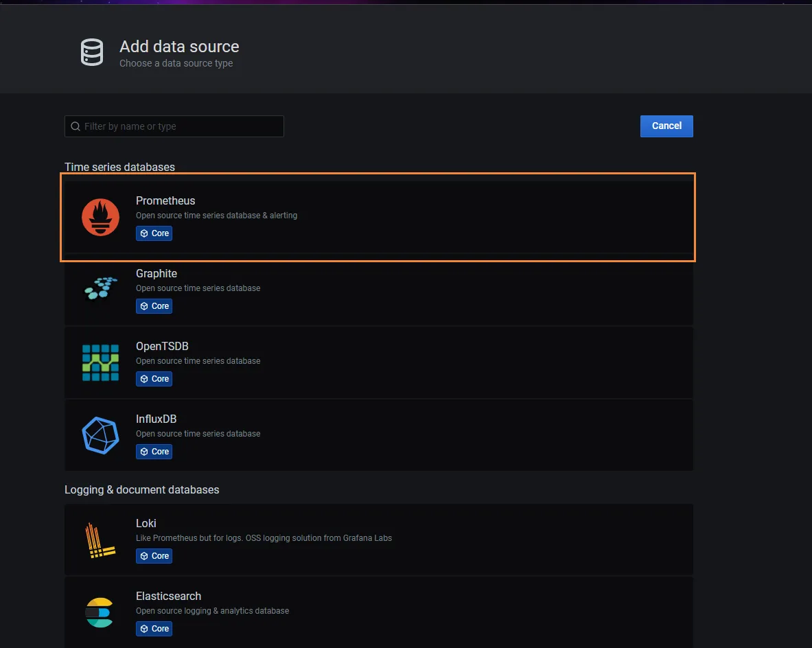812x648 pixels.
Task: Click the Graphite dots logo icon
Action: (x=100, y=289)
